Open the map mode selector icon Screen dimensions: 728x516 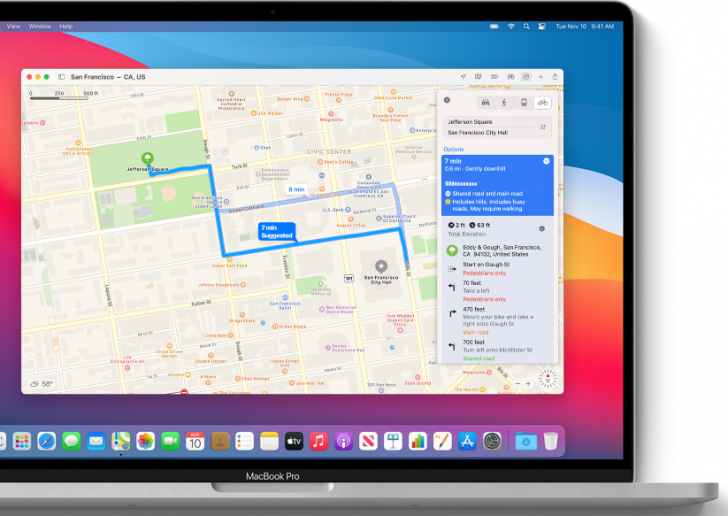pyautogui.click(x=478, y=77)
